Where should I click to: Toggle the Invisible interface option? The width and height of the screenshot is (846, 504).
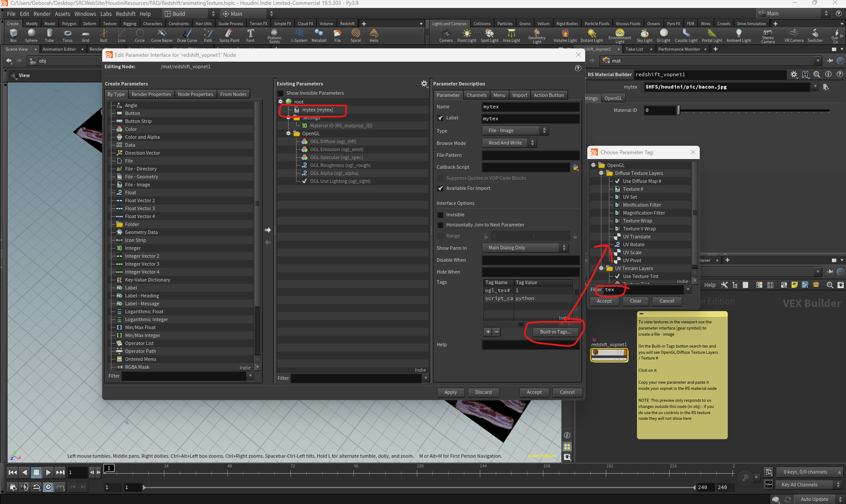click(x=440, y=215)
